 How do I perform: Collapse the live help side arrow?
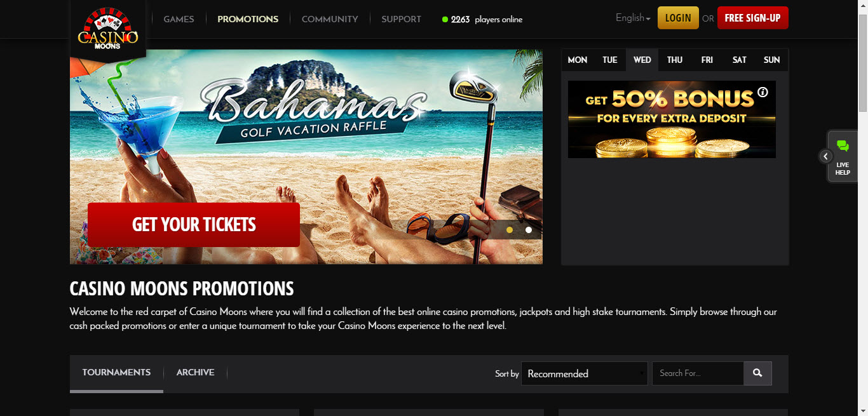[825, 156]
